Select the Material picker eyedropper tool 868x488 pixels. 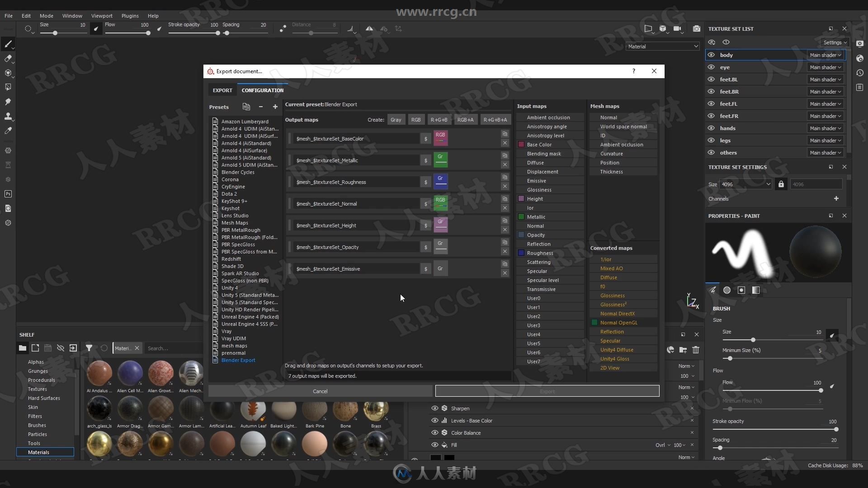(x=8, y=131)
